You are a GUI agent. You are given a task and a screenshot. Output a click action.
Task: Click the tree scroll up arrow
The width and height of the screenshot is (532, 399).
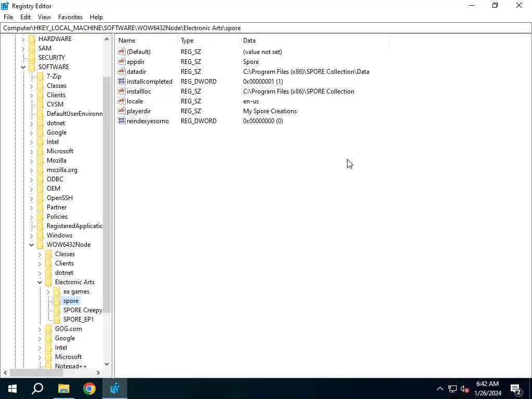[107, 39]
